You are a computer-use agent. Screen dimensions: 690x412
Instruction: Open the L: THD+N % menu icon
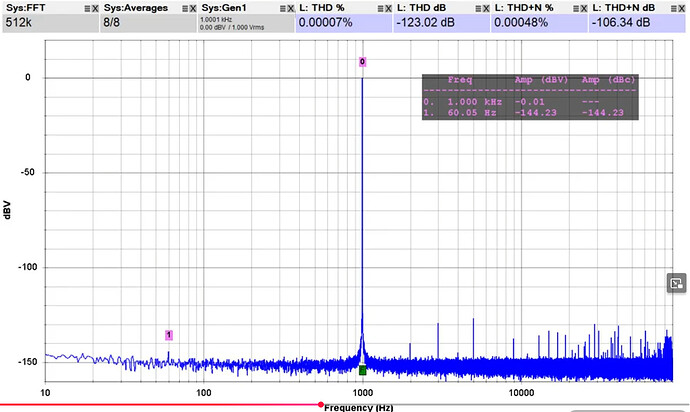pyautogui.click(x=576, y=8)
